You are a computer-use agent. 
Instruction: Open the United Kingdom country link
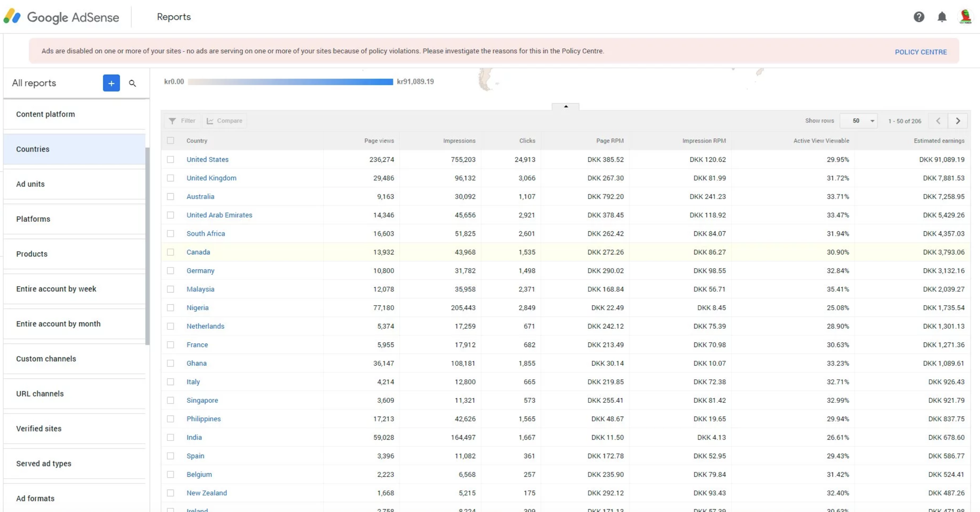pos(211,178)
